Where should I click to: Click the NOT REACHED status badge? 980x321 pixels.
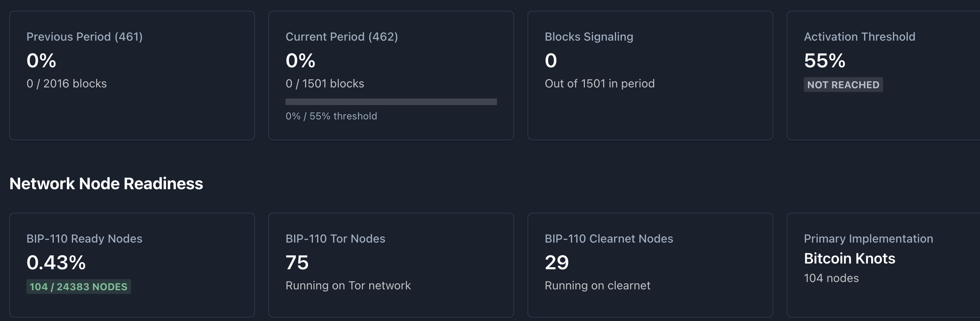(843, 85)
